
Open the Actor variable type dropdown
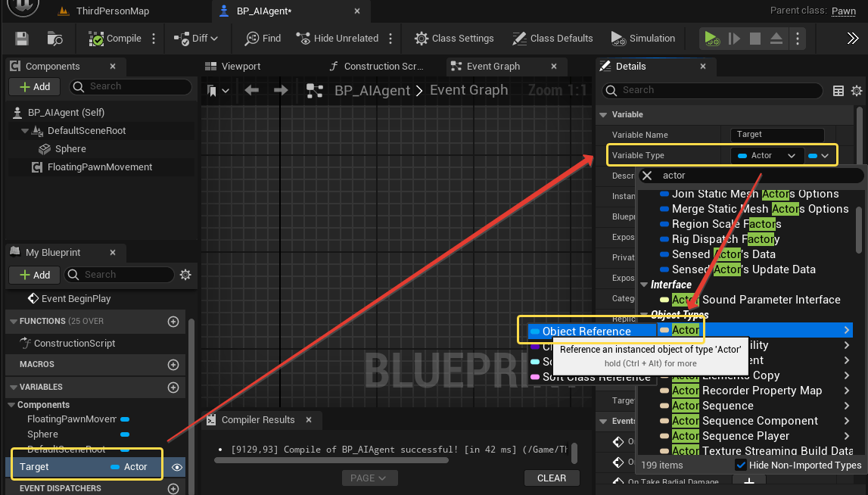(x=767, y=156)
